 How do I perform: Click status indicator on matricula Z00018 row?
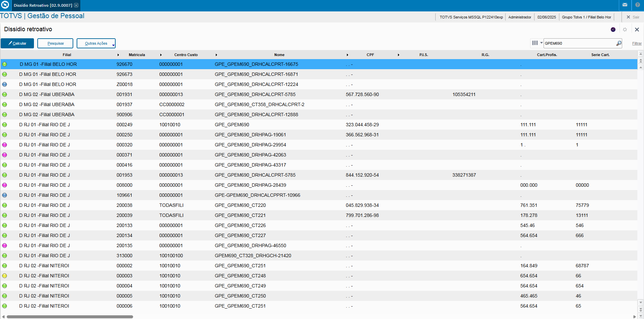(4, 84)
